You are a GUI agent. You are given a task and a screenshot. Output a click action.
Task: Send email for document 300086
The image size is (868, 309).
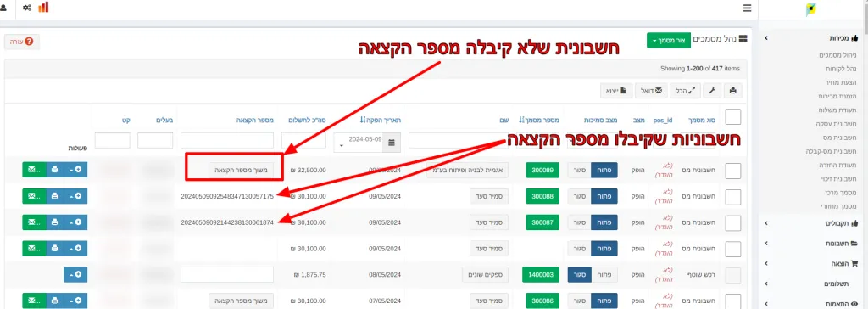34,301
